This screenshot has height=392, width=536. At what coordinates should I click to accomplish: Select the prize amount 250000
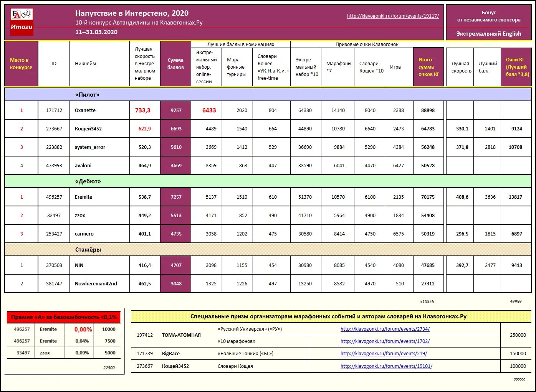point(518,335)
